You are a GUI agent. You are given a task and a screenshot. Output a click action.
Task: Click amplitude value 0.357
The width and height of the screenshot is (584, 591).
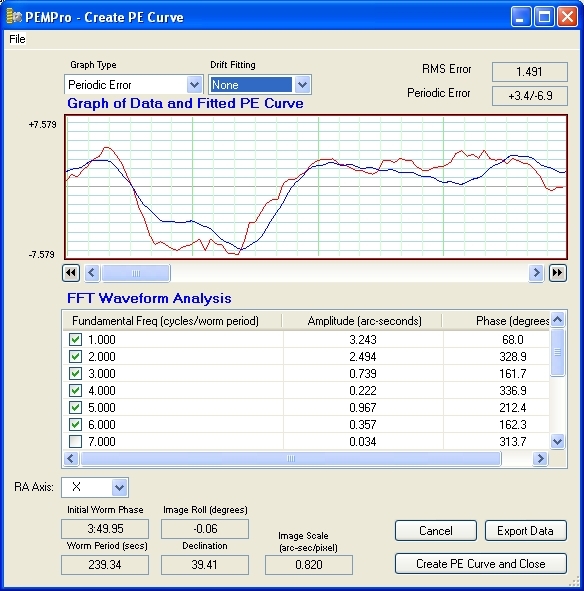[363, 424]
